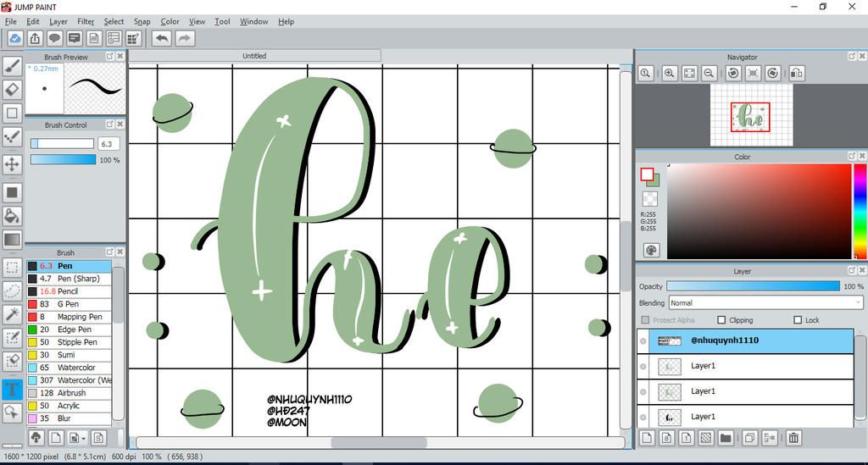Select the transparent color swatch
This screenshot has width=868, height=465.
click(650, 198)
